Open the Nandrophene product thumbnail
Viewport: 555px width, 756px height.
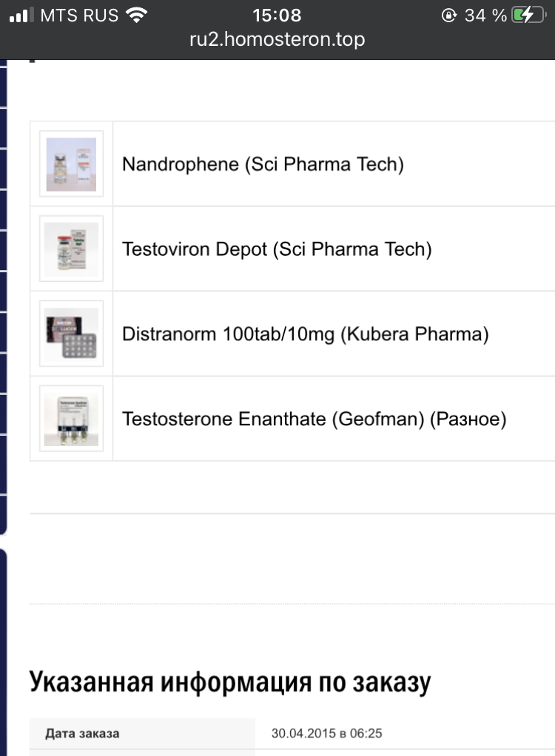pyautogui.click(x=71, y=164)
